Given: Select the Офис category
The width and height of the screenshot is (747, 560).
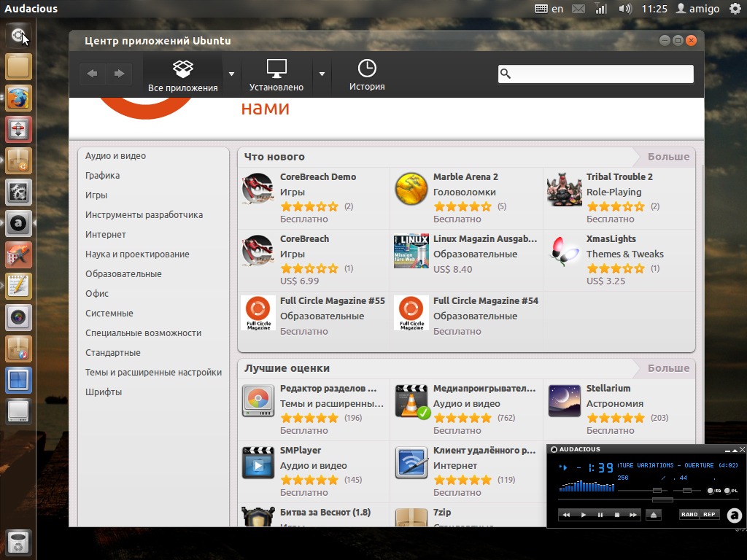Looking at the screenshot, I should pos(97,293).
